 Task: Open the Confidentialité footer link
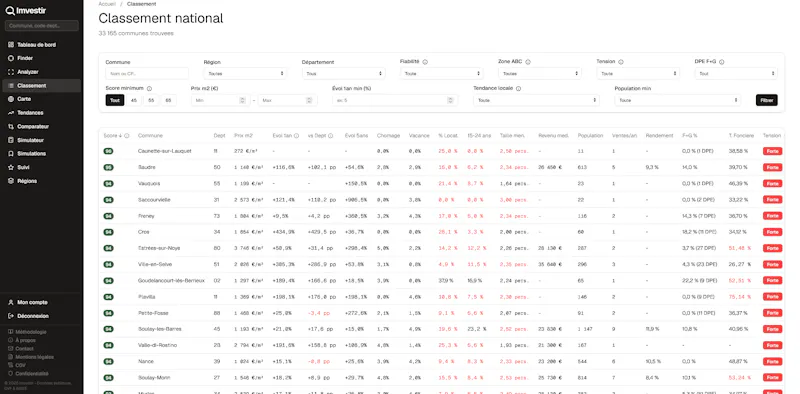[x=32, y=373]
